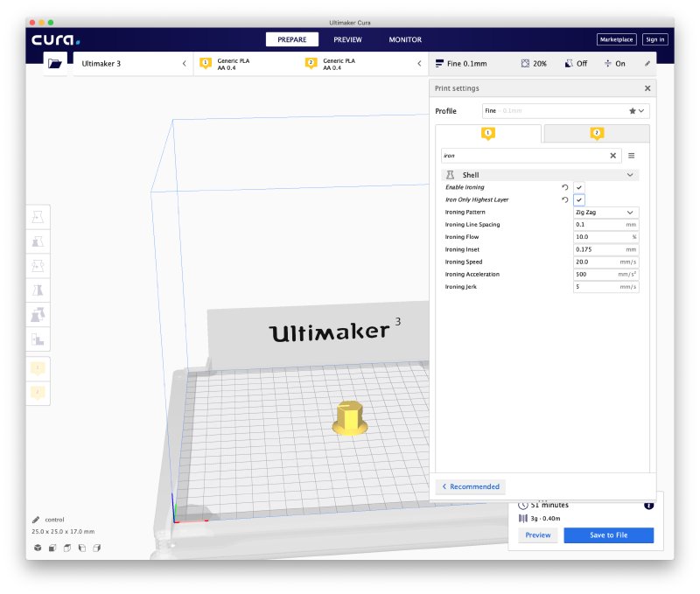Click the star icon in Profile field
Screen dimensions: 700x594
tap(633, 111)
